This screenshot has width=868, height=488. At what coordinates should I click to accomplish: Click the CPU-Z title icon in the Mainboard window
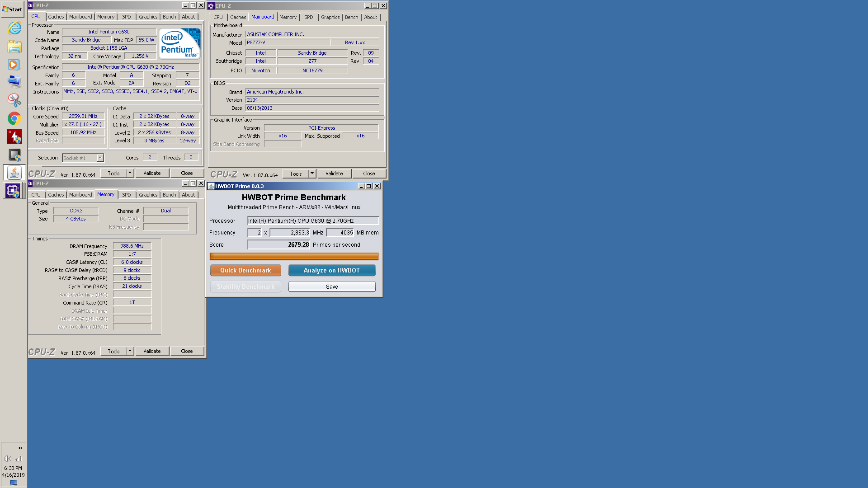(x=211, y=6)
